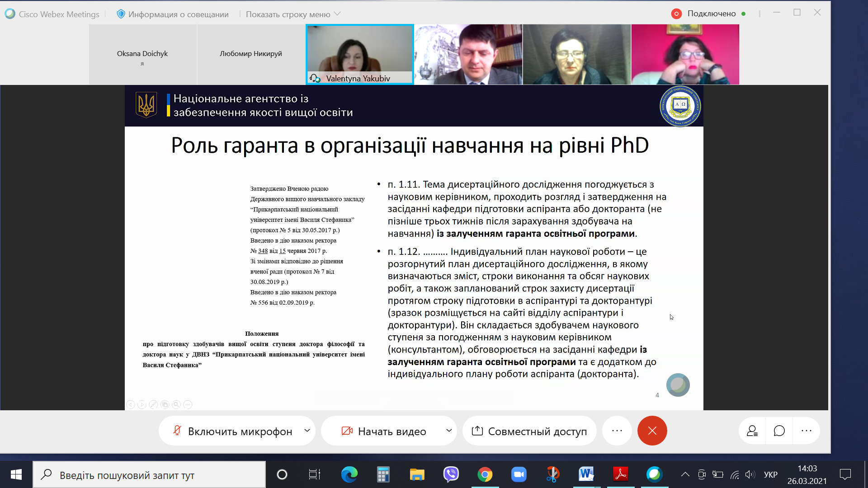Open the chat panel icon
Image resolution: width=868 pixels, height=488 pixels.
coord(779,431)
